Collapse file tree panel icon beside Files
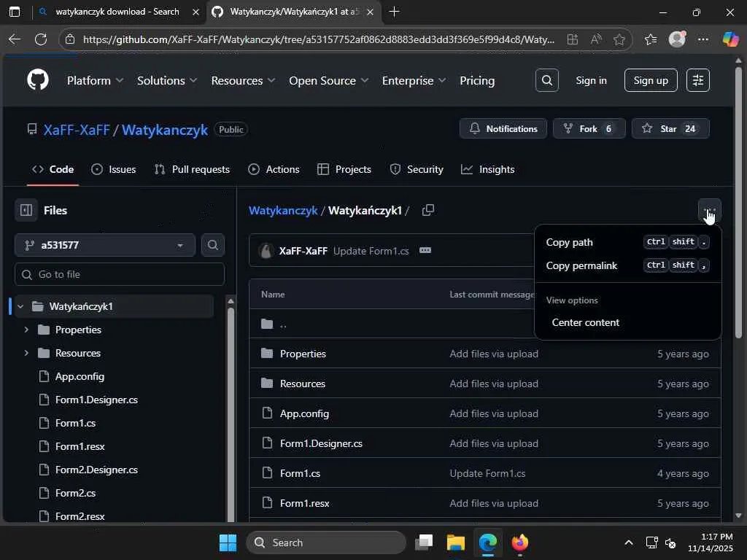 [26, 210]
